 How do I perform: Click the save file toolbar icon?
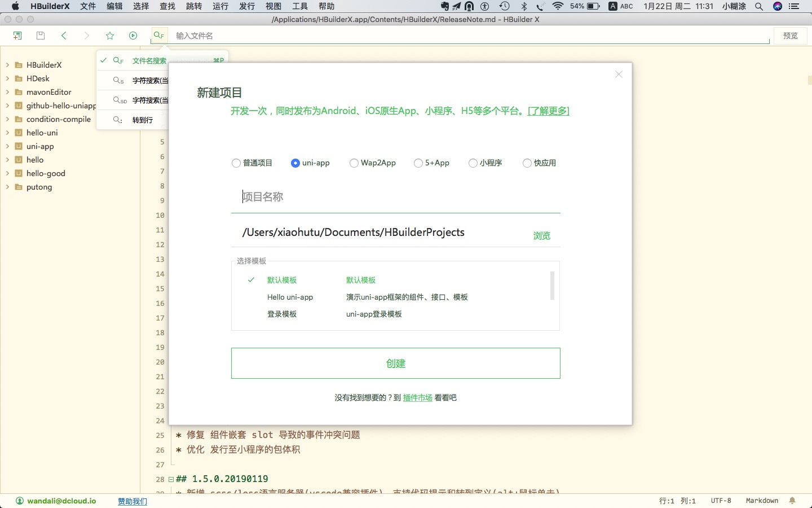[41, 36]
